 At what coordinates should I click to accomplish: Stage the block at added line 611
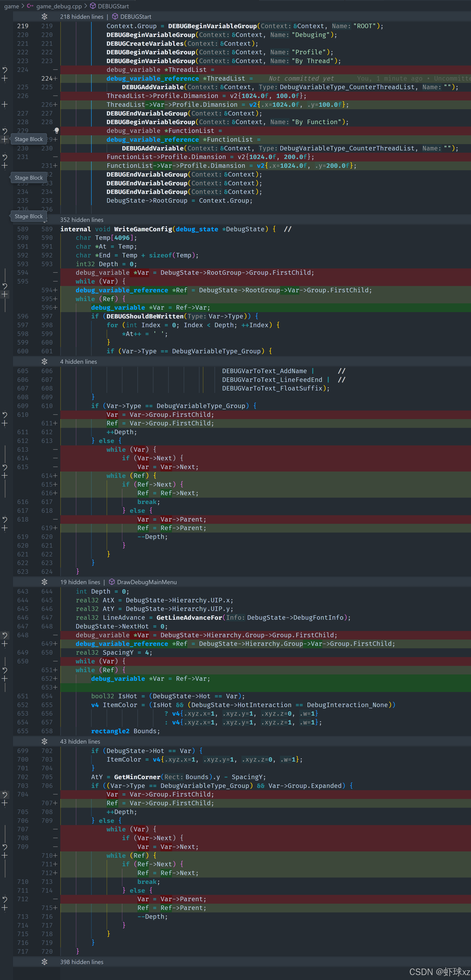(4, 423)
